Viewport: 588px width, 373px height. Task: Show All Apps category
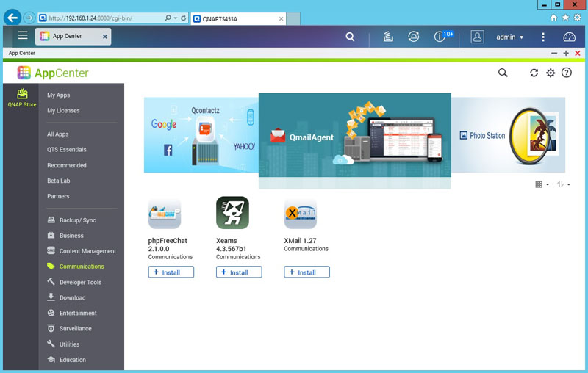(58, 134)
